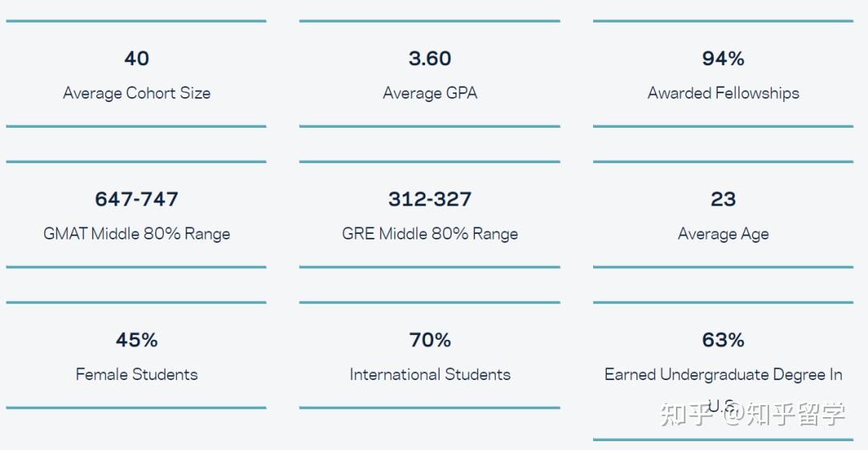Select the Average GPA label
Screen dimensions: 868x450
(x=430, y=93)
